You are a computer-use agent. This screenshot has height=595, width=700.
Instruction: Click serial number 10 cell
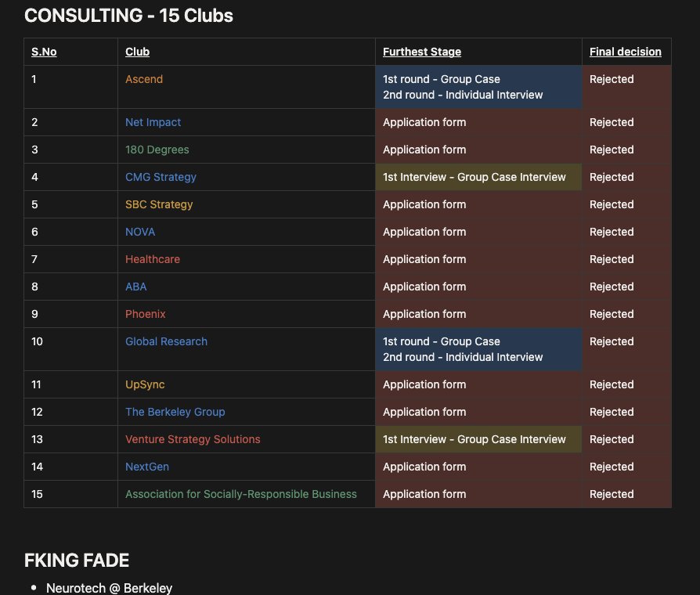pos(71,349)
